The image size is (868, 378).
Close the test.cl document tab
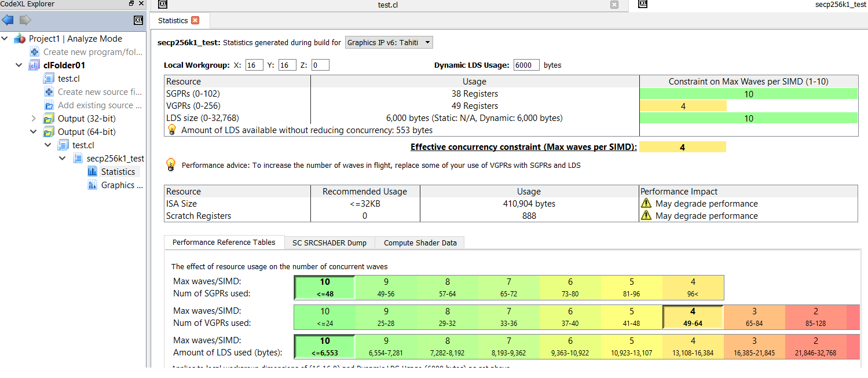pyautogui.click(x=614, y=5)
